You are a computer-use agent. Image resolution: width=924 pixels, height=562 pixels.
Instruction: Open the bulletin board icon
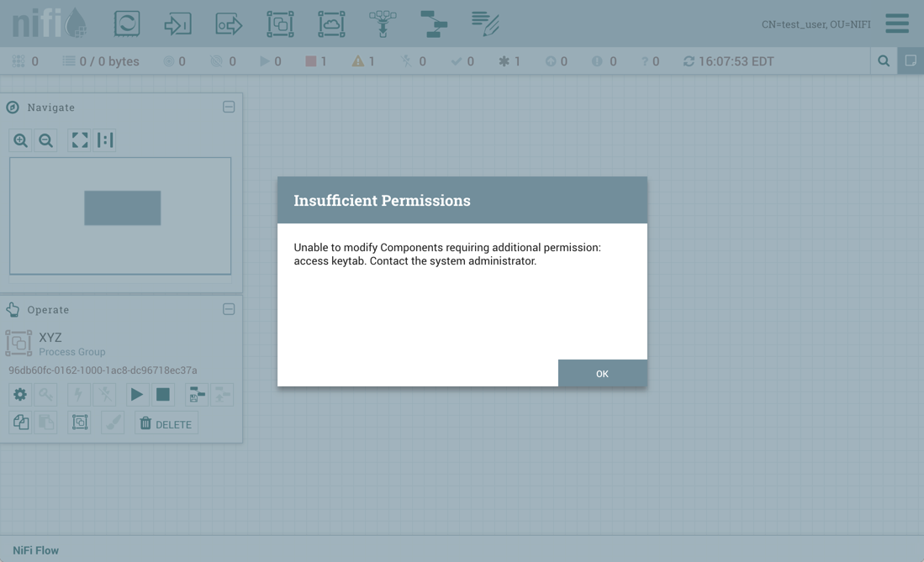[911, 61]
